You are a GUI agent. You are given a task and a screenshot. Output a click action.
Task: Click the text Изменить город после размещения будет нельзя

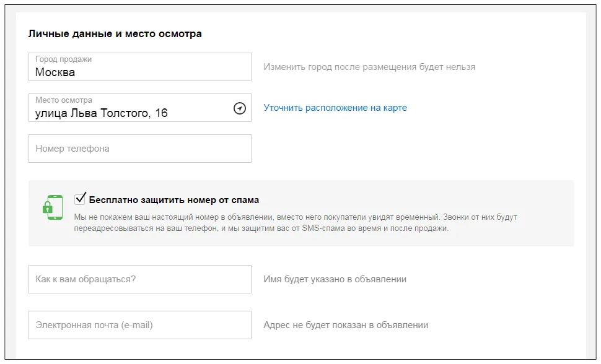pyautogui.click(x=369, y=67)
